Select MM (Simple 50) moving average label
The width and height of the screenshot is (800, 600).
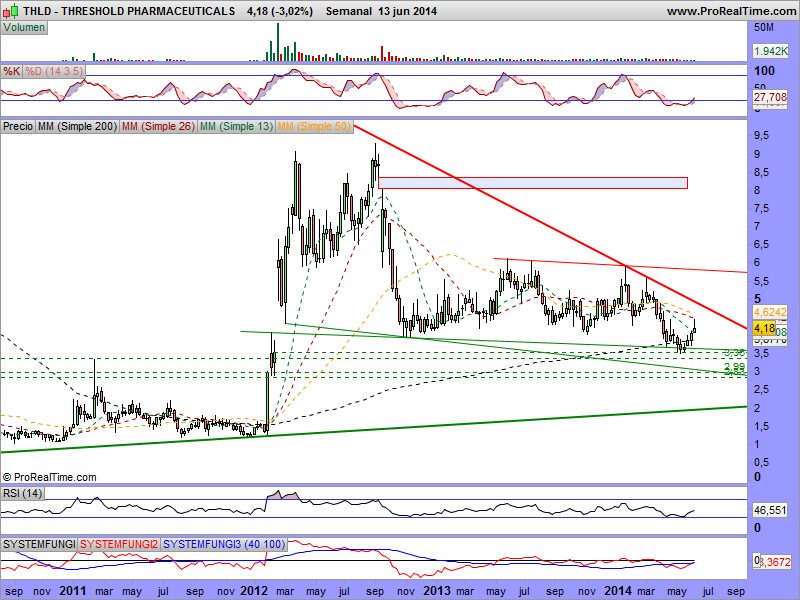(314, 126)
